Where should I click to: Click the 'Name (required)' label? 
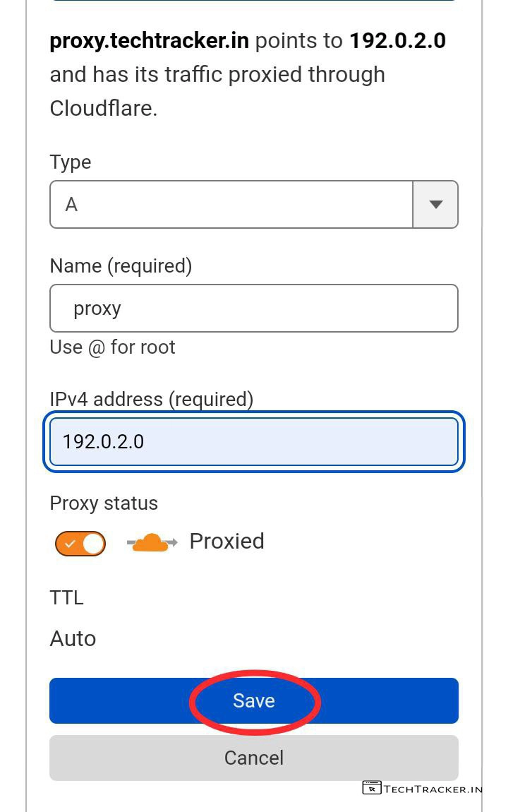point(121,265)
